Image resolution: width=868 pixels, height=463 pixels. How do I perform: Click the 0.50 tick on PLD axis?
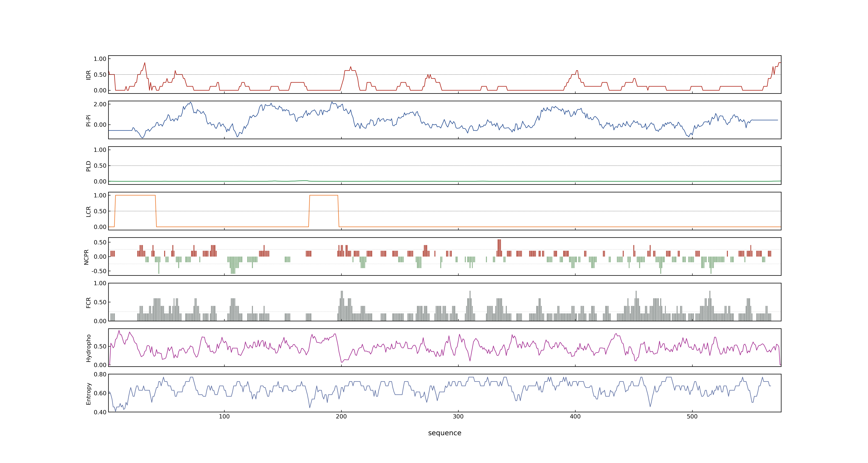(100, 166)
